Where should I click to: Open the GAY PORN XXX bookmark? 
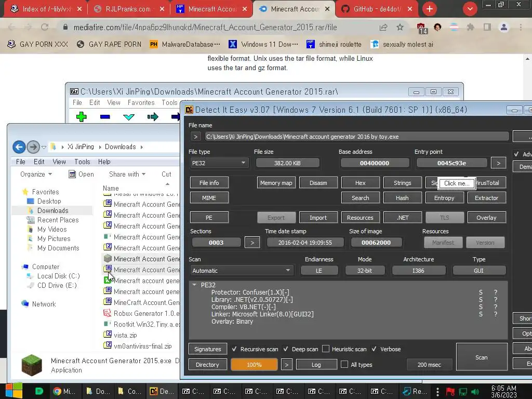(38, 44)
